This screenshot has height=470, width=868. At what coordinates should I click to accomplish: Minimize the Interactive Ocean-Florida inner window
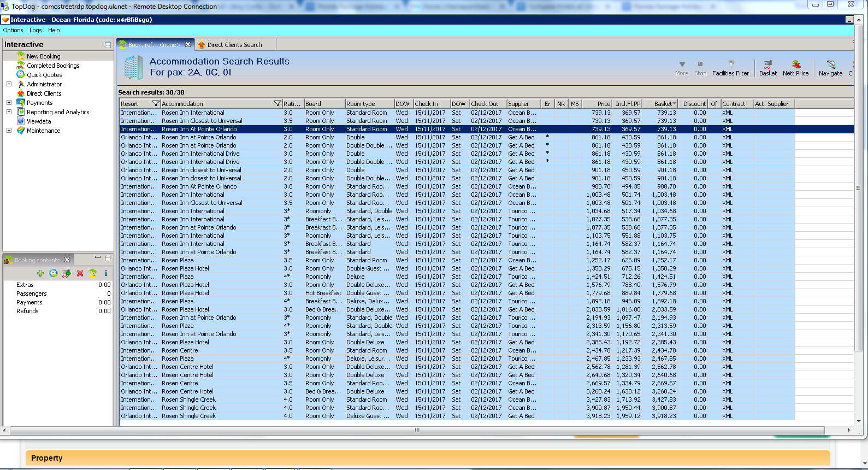(x=849, y=20)
